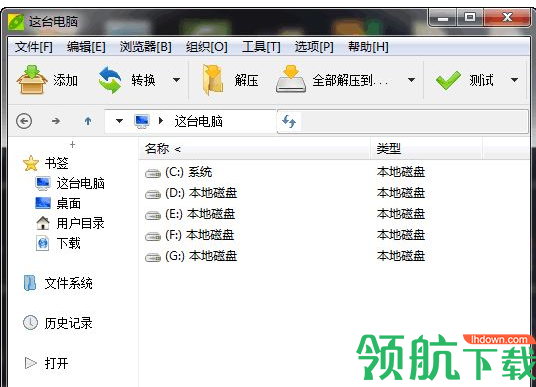Click the 解压 toolbar label
This screenshot has width=536, height=387.
(246, 80)
